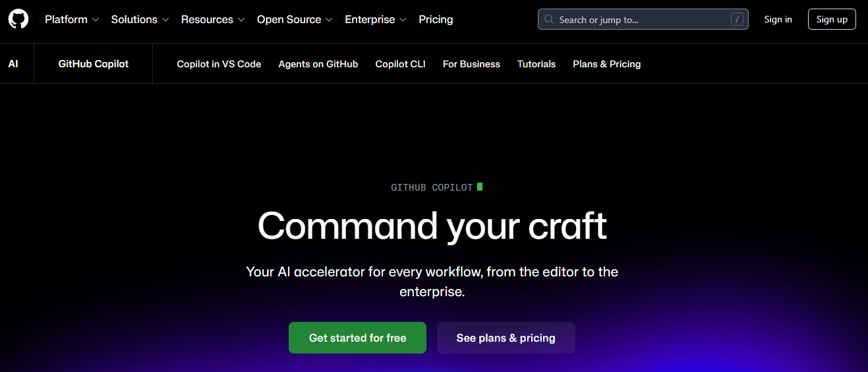Open the GitHub Copilot subnav link
868x372 pixels.
[94, 64]
